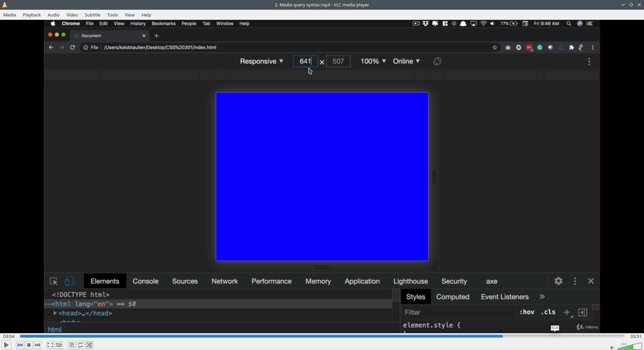Switch to the Sources tab
This screenshot has height=350, width=644.
[x=185, y=281]
